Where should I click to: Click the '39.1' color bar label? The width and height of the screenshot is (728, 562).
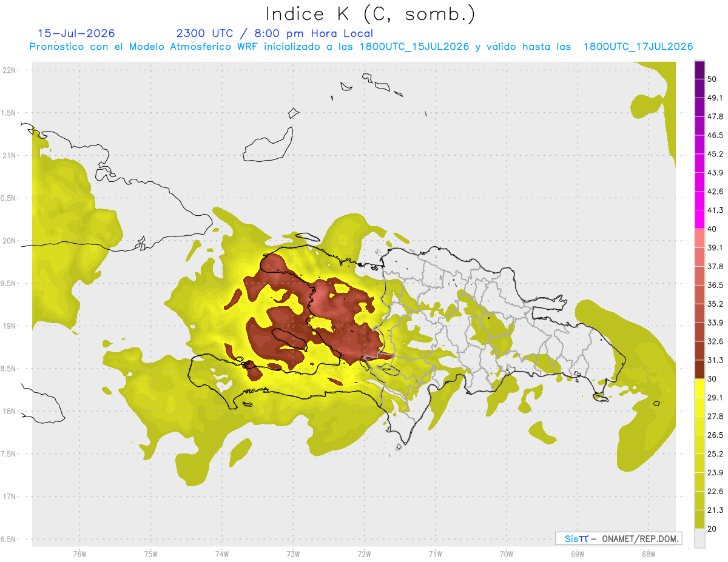[x=715, y=247]
